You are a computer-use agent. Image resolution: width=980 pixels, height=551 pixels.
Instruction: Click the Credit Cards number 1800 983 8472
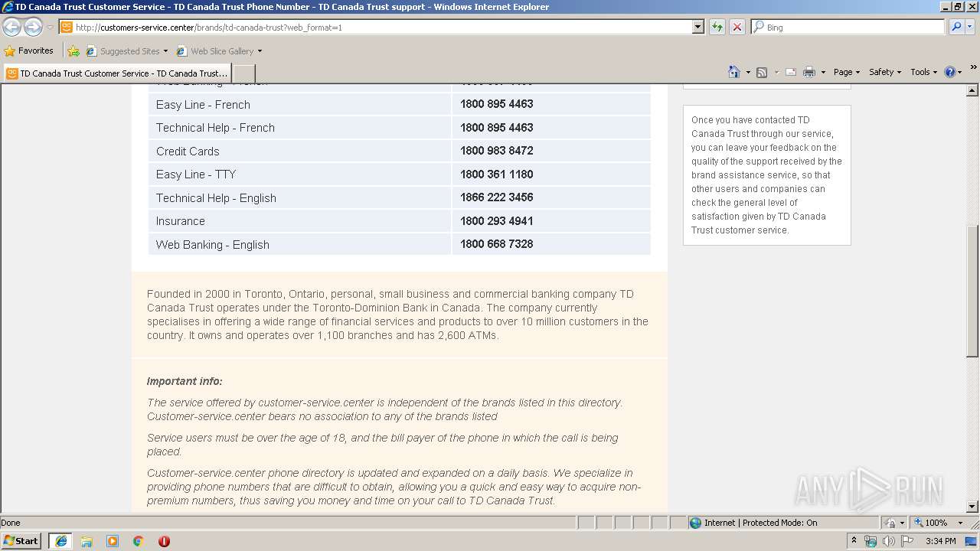tap(497, 151)
